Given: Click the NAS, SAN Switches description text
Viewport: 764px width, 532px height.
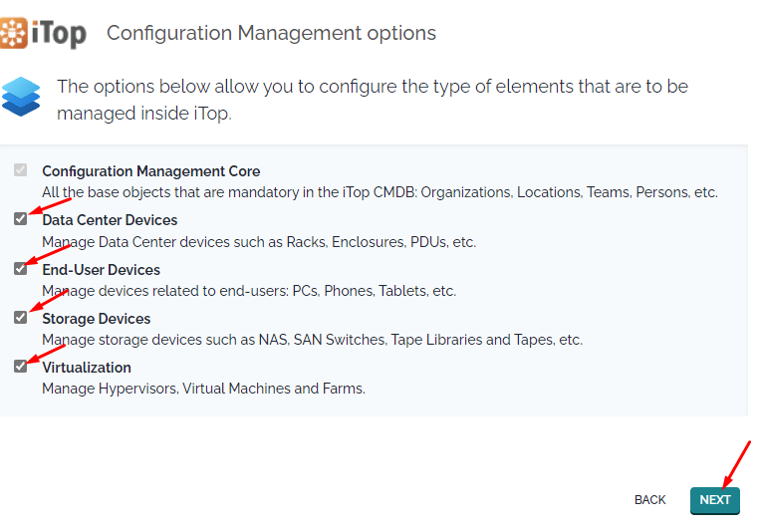Looking at the screenshot, I should [x=313, y=340].
